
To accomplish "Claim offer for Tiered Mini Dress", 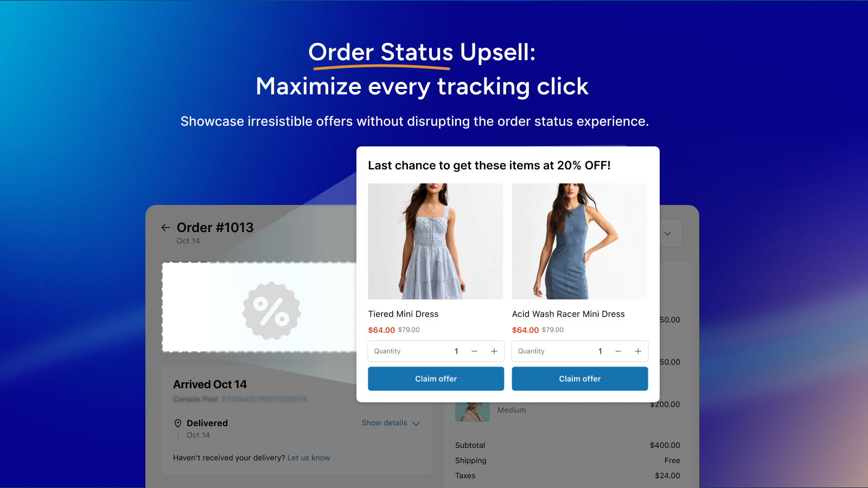I will (436, 379).
